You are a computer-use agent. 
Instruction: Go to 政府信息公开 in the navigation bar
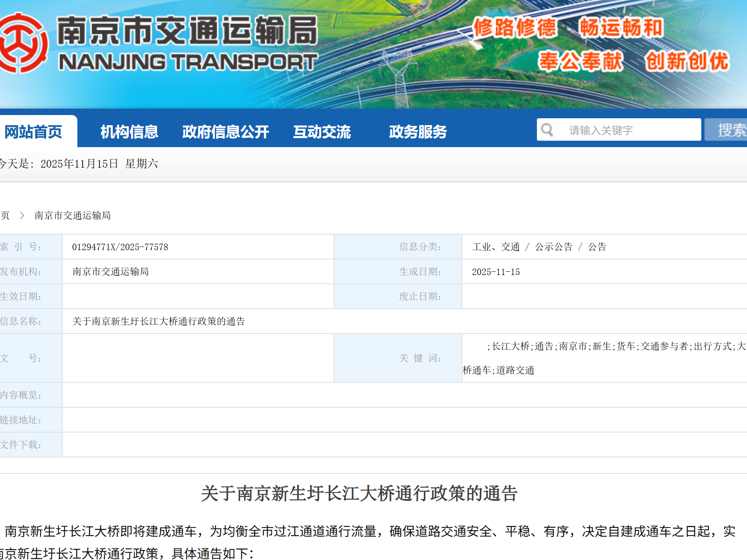(x=225, y=132)
